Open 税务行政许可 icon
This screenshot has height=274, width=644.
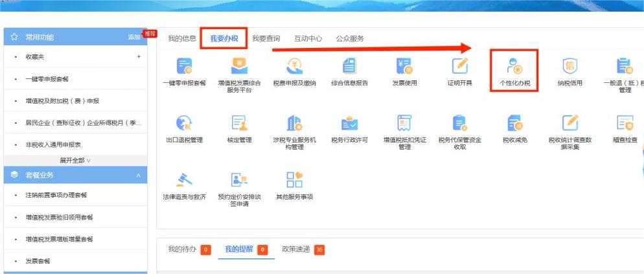coord(349,123)
